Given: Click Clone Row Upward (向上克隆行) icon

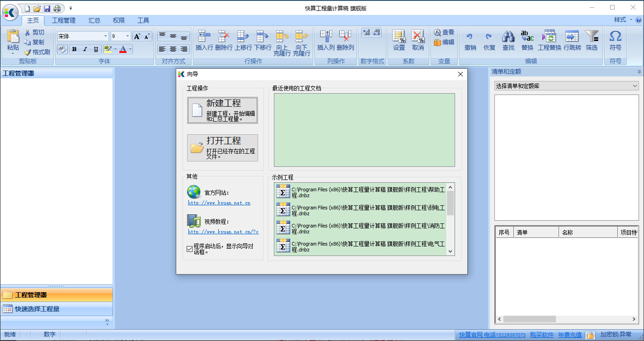Looking at the screenshot, I should [282, 36].
